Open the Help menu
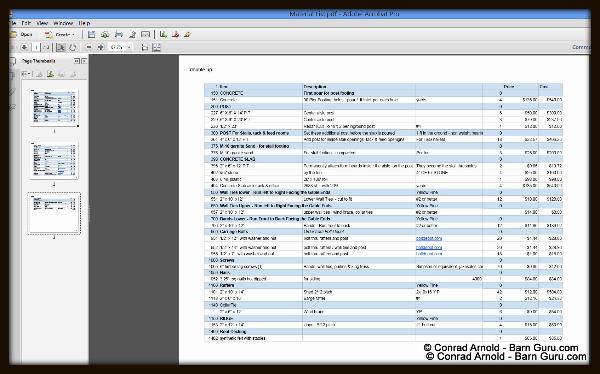The width and height of the screenshot is (600, 374). tap(84, 23)
